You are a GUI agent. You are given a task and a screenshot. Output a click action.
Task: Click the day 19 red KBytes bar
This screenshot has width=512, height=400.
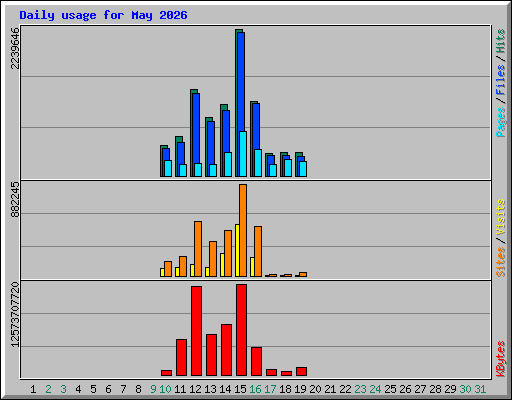pos(301,372)
